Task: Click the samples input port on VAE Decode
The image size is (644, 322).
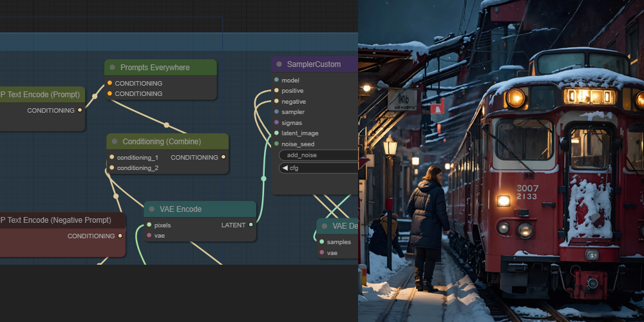Action: [x=321, y=242]
